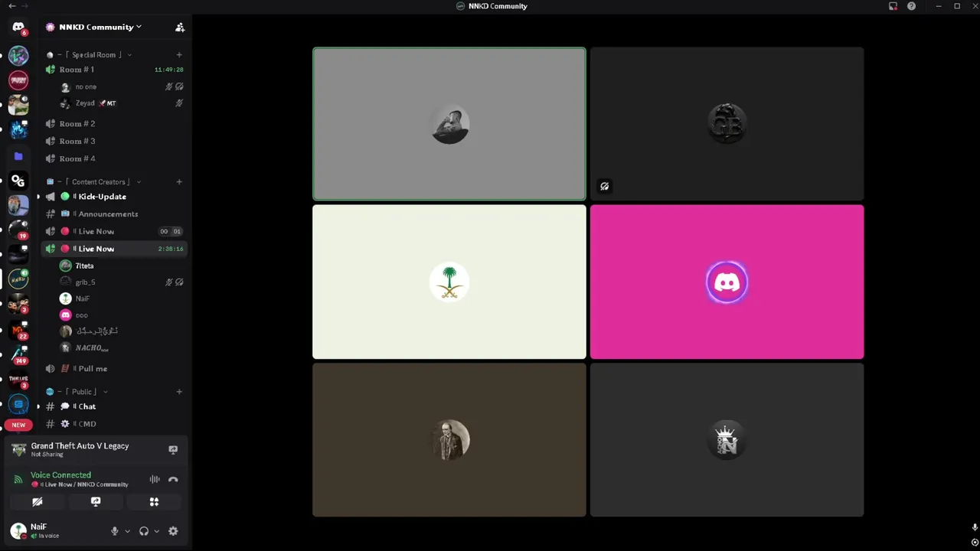Open headphone output device options
The height and width of the screenshot is (551, 980).
tap(156, 531)
